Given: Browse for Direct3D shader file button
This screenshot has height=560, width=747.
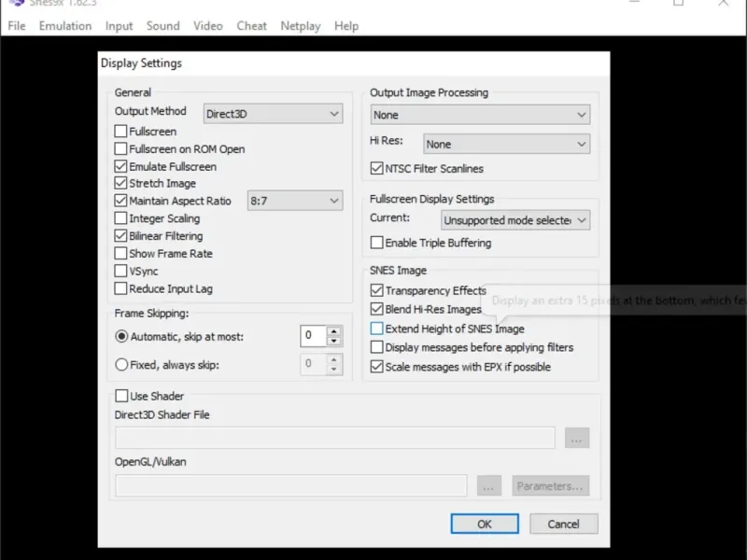Looking at the screenshot, I should [577, 438].
